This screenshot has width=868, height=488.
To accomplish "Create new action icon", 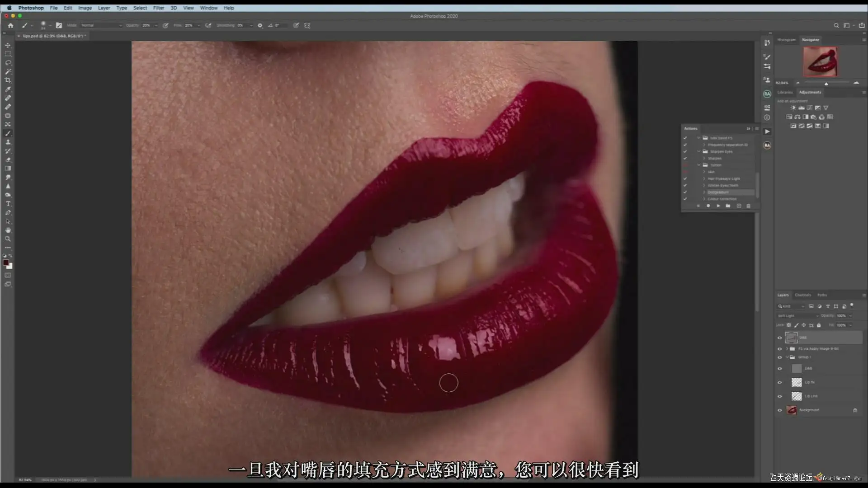I will coord(739,206).
